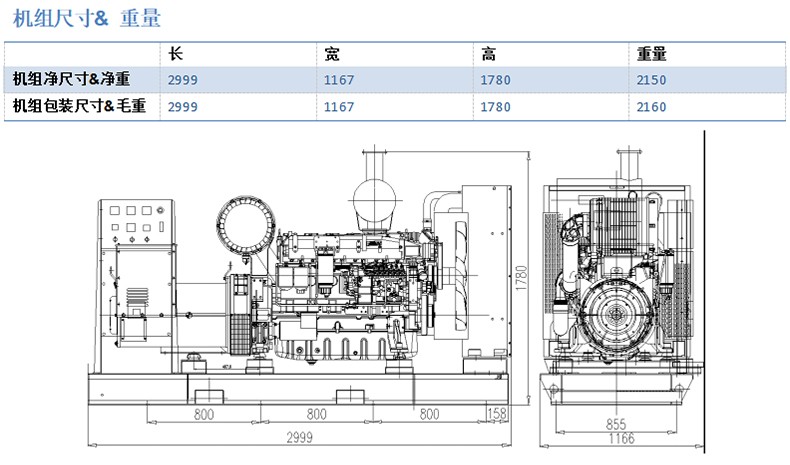Click the gross weight value 2160

coord(651,107)
